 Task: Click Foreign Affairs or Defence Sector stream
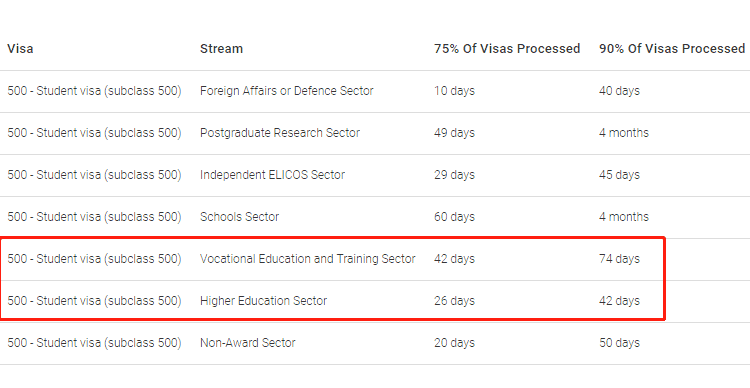287,90
